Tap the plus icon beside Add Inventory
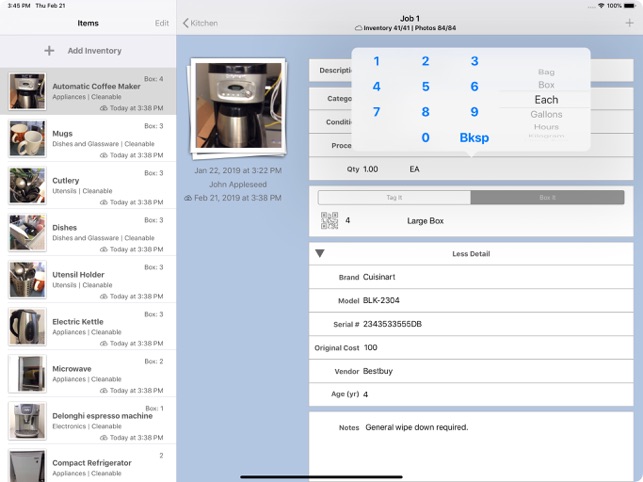This screenshot has width=643, height=482. coord(49,50)
